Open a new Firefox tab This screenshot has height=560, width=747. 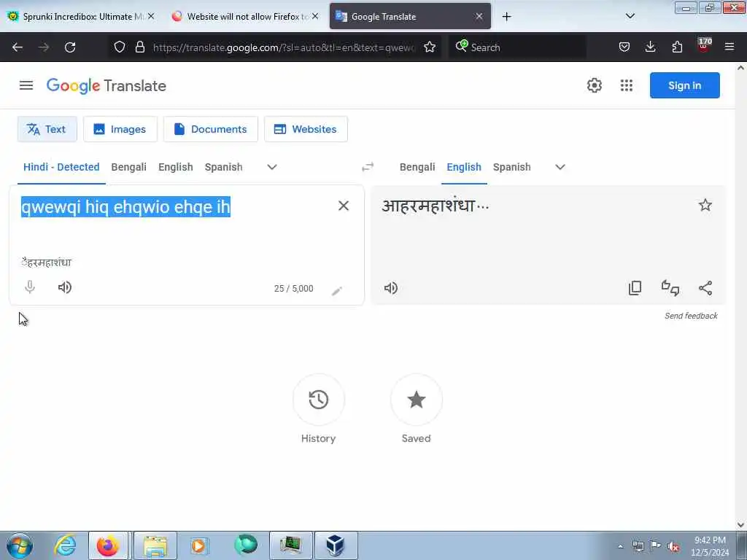pyautogui.click(x=506, y=17)
